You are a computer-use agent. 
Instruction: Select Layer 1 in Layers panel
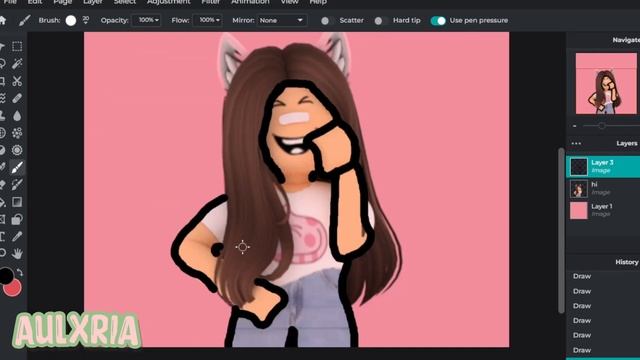(x=603, y=210)
